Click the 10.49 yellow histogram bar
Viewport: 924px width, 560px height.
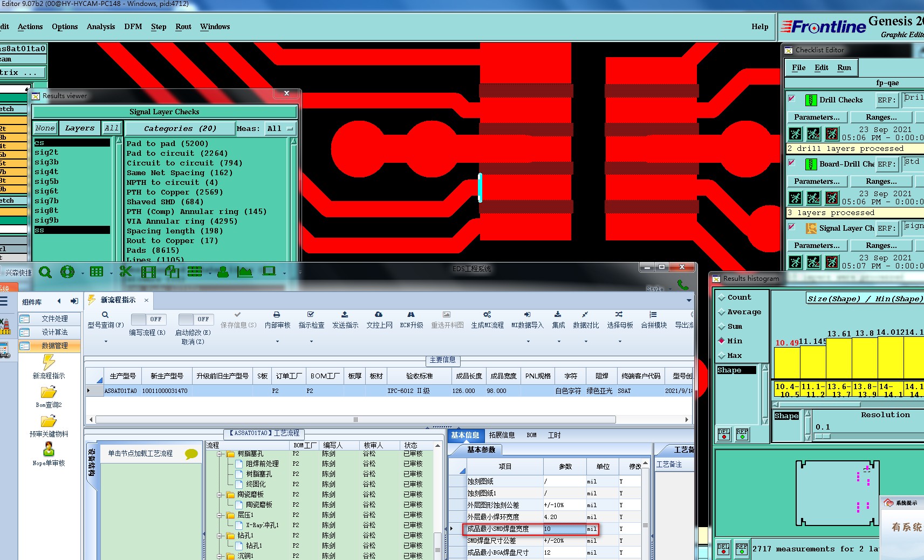[x=786, y=362]
